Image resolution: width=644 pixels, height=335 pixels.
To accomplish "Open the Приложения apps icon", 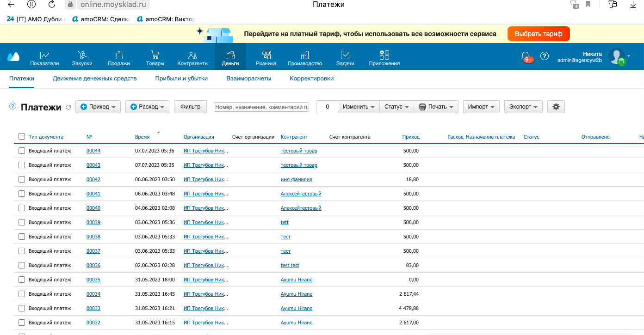I will click(384, 55).
